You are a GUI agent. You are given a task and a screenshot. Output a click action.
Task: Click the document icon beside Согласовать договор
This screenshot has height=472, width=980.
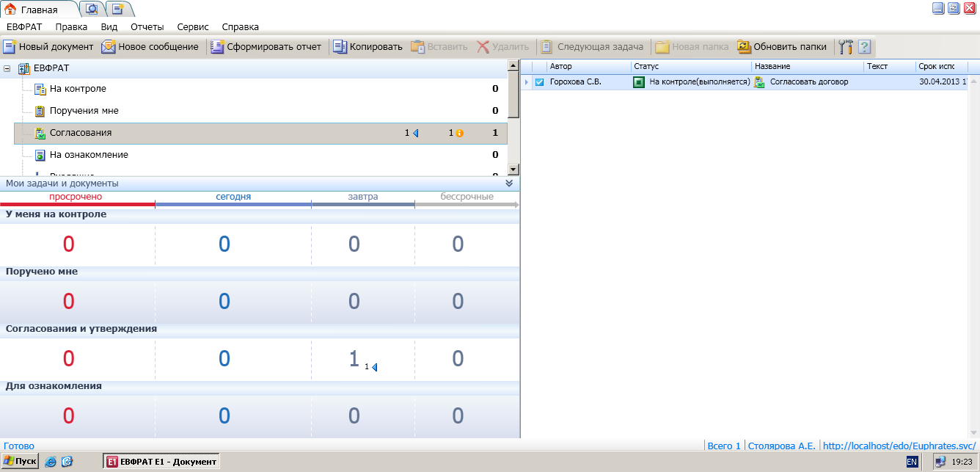pyautogui.click(x=759, y=82)
